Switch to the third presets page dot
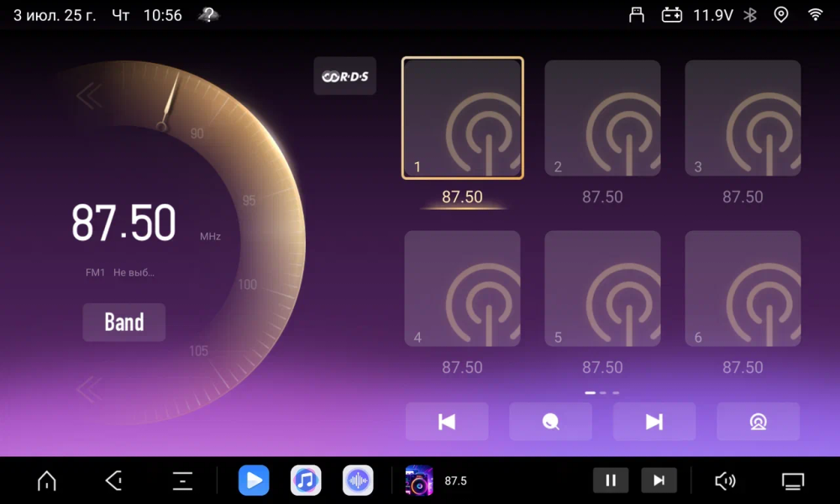840x504 pixels. [616, 391]
